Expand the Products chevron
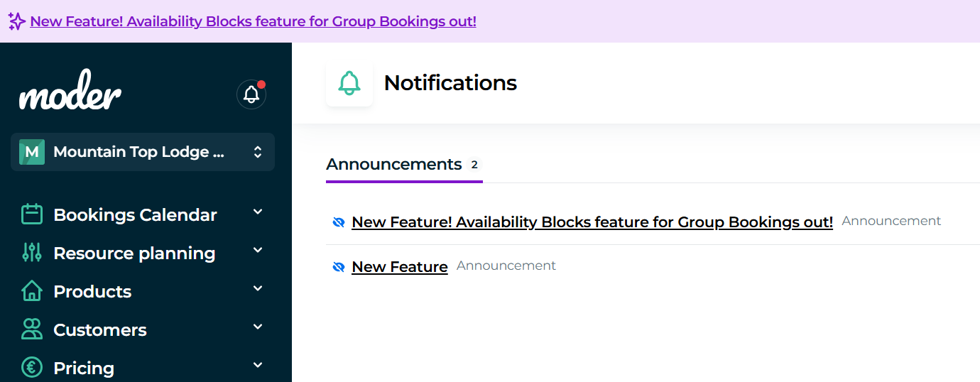Viewport: 980px width, 382px height. [258, 289]
